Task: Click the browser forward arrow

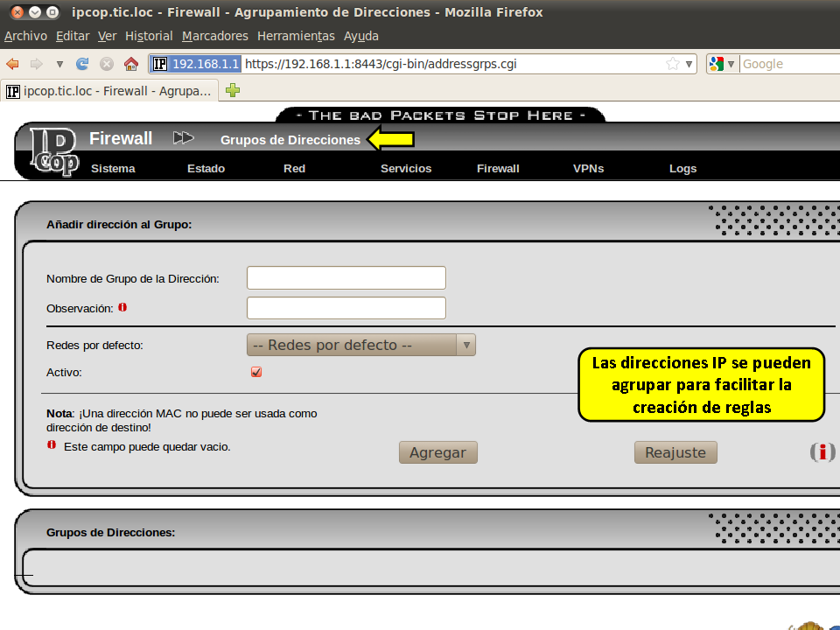Action: (37, 64)
